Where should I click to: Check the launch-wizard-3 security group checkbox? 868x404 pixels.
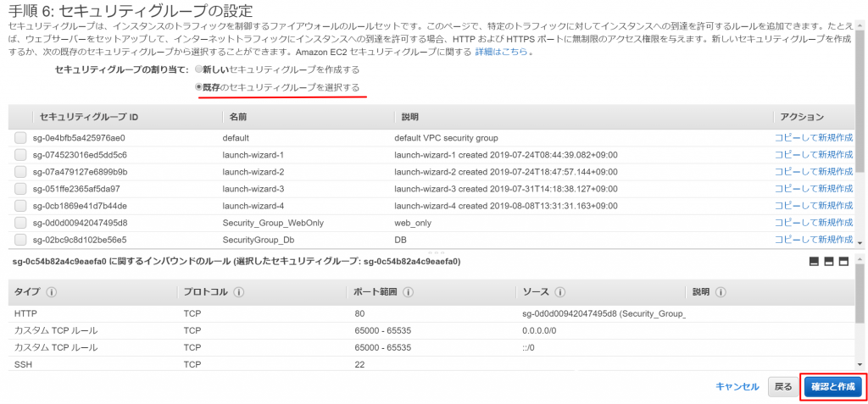tap(20, 189)
